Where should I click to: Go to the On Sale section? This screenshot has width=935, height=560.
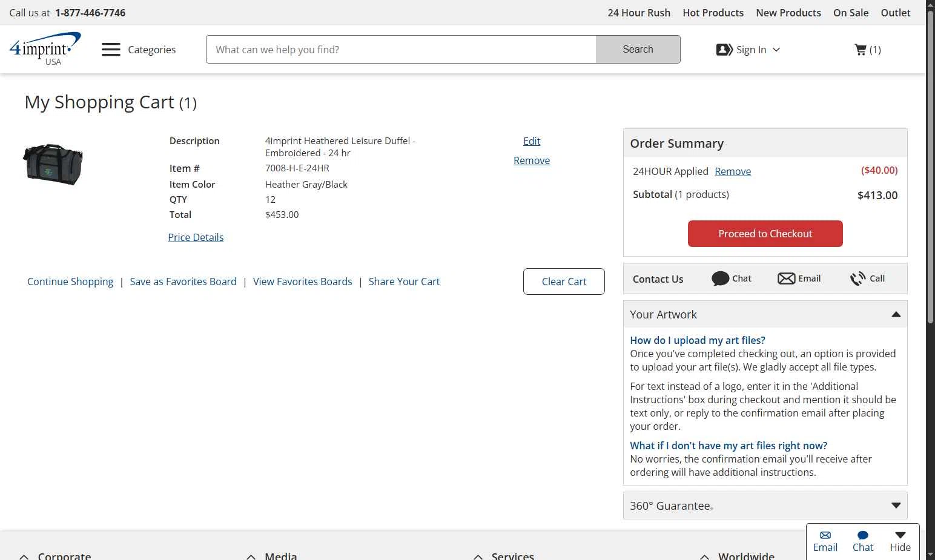pos(850,13)
